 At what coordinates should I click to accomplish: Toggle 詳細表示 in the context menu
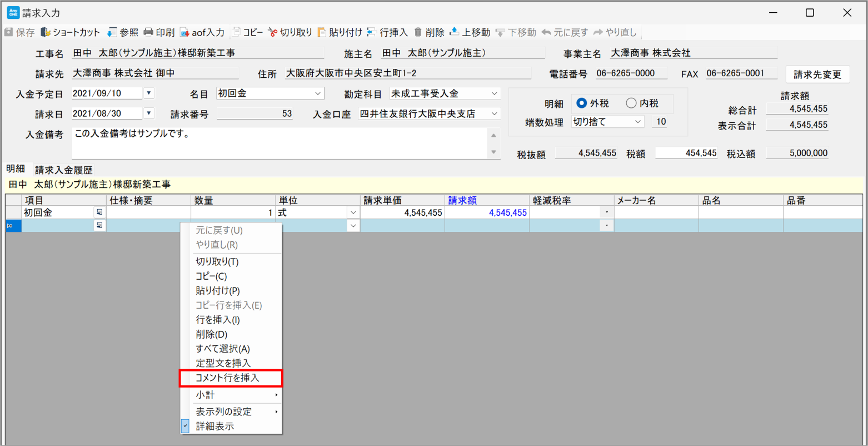214,427
